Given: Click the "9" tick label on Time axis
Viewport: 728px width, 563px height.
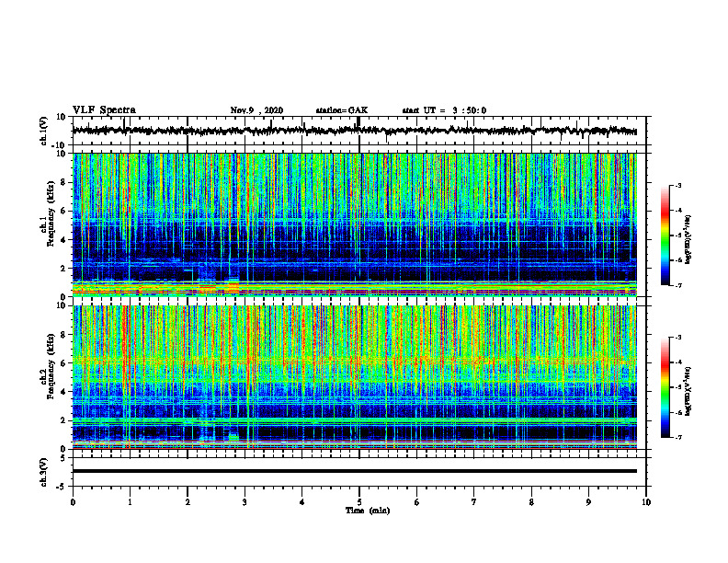Looking at the screenshot, I should [588, 502].
